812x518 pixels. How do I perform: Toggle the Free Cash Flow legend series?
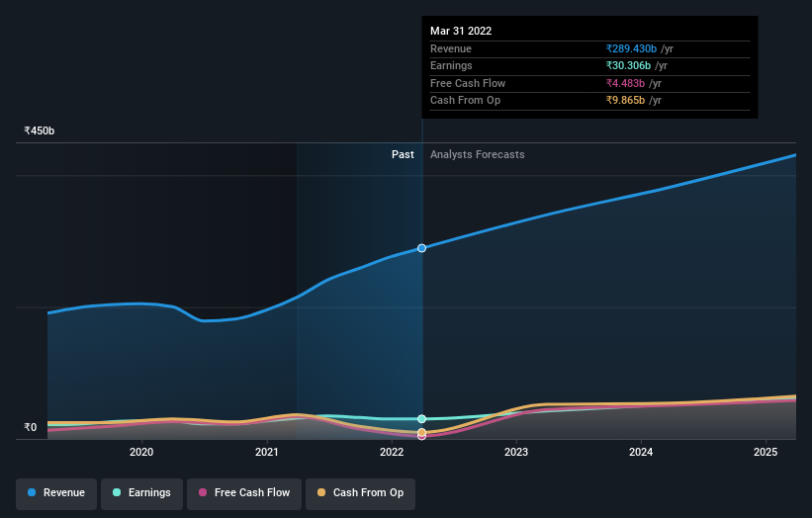pyautogui.click(x=244, y=493)
